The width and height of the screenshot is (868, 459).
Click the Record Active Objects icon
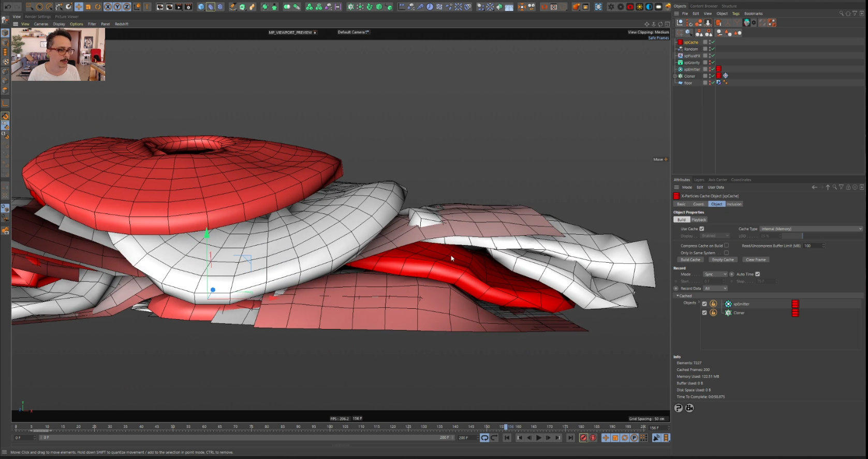coord(583,438)
